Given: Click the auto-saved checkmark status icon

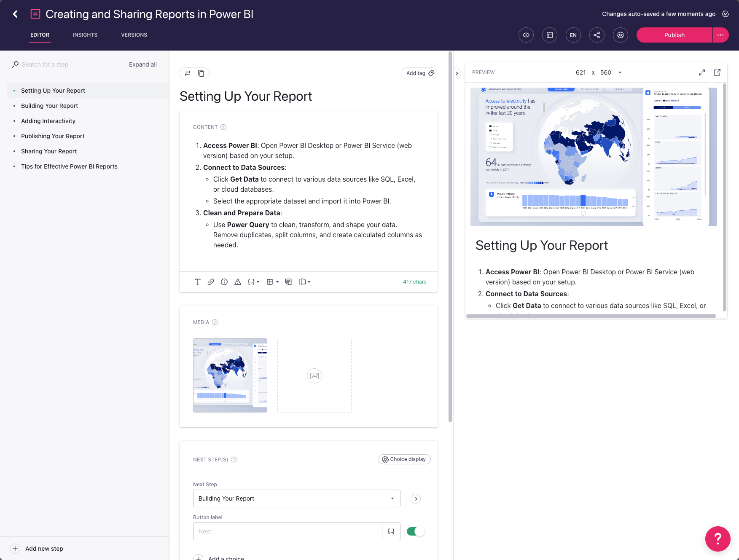Looking at the screenshot, I should click(x=726, y=14).
